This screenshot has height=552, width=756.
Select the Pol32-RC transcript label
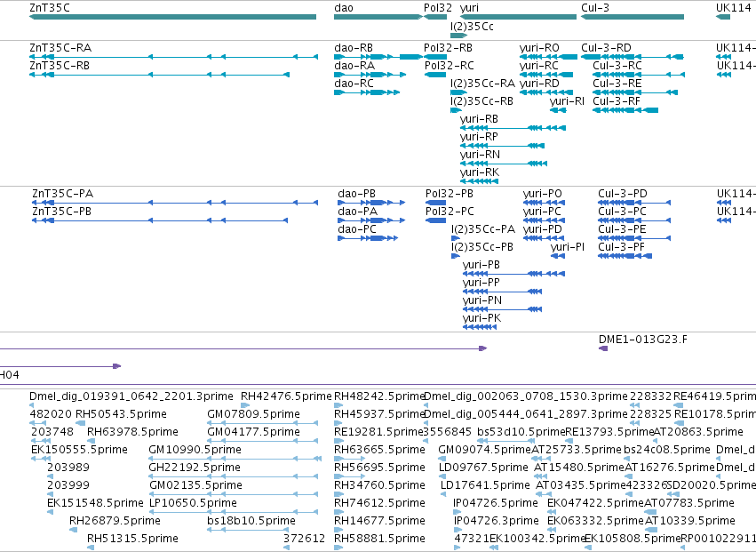point(450,66)
